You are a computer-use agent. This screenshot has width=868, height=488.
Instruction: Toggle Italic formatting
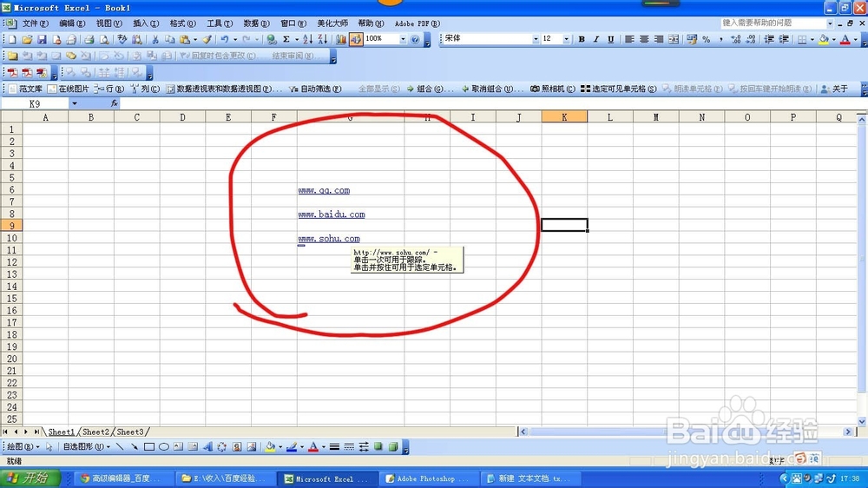click(596, 39)
